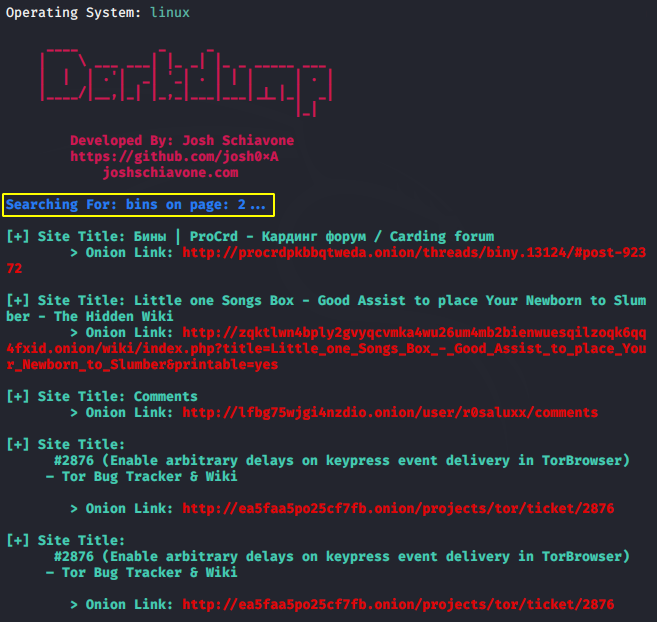Click the joshschiavone.com text
This screenshot has width=657, height=622.
tap(171, 173)
